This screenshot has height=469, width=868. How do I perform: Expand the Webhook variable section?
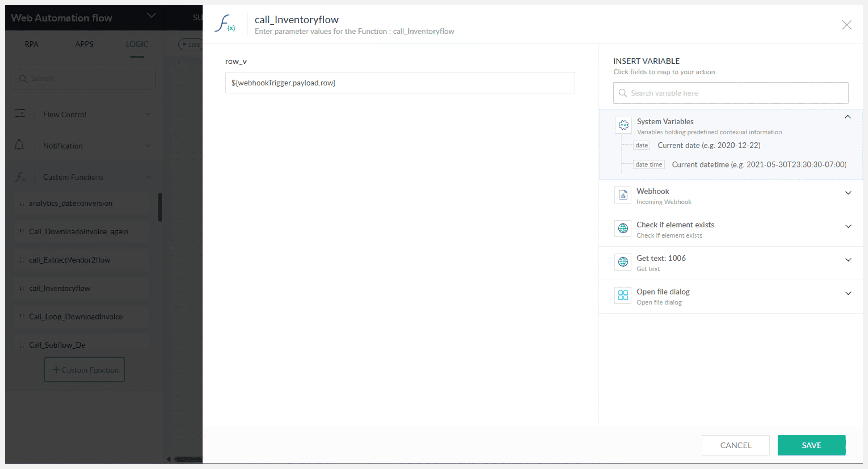pos(848,193)
